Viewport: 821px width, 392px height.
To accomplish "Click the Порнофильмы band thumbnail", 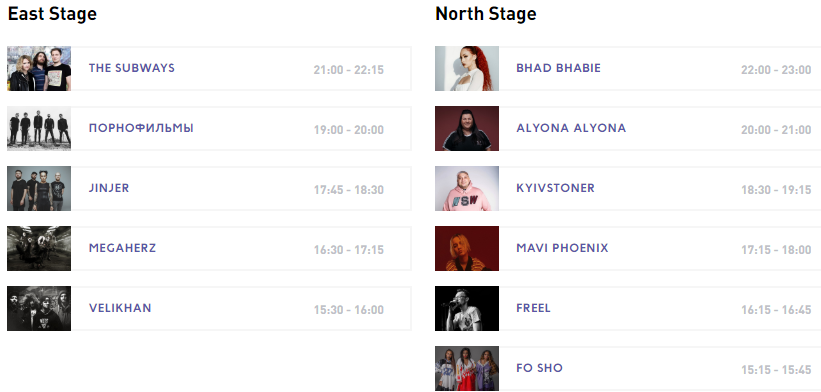I will pos(39,128).
